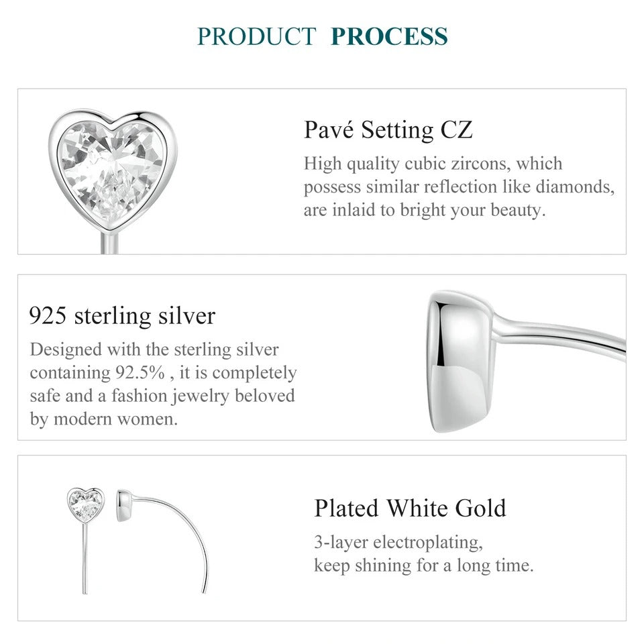Click the "Designed with the sterling silver" line
This screenshot has height=644, width=644.
(154, 350)
